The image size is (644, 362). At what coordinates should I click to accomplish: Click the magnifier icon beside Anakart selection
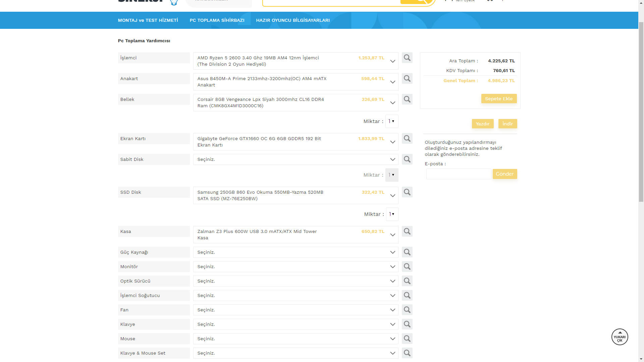point(407,78)
